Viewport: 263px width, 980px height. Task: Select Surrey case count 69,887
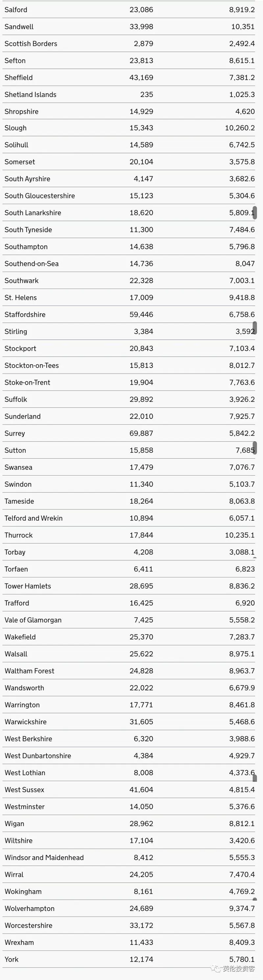pyautogui.click(x=141, y=433)
